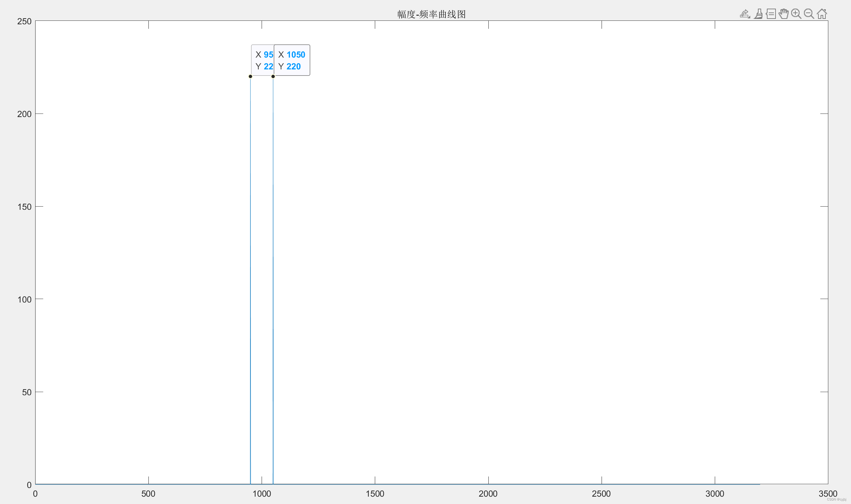
Task: Click the x-axis tick label 2500
Action: coord(601,494)
